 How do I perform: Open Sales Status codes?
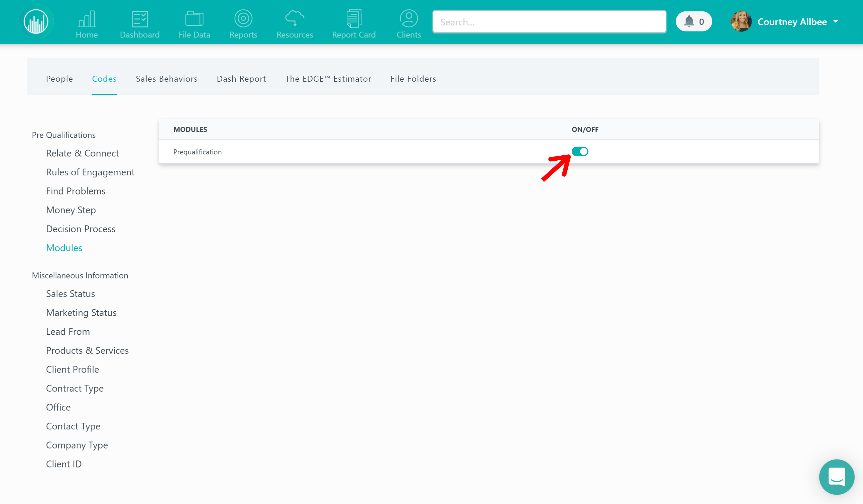70,294
